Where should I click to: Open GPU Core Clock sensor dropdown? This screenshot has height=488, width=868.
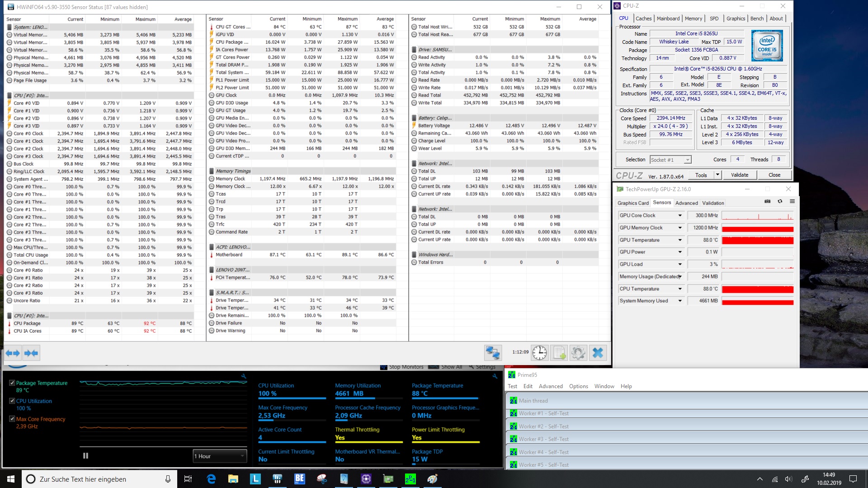(x=680, y=216)
